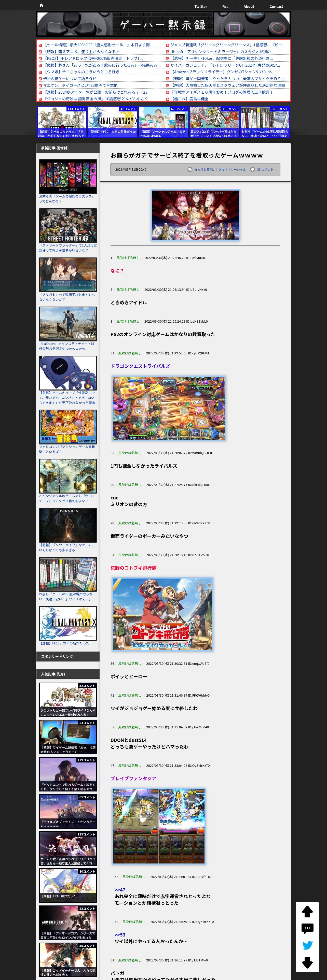
Task: Open popular バッドエンド article with 119コメント
Action: pyautogui.click(x=68, y=775)
